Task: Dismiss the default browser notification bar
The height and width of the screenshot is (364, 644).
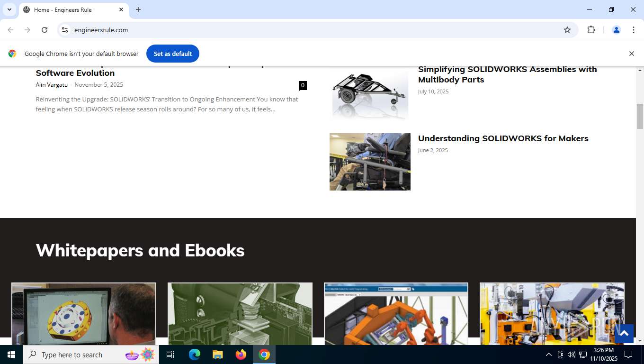Action: tap(631, 54)
